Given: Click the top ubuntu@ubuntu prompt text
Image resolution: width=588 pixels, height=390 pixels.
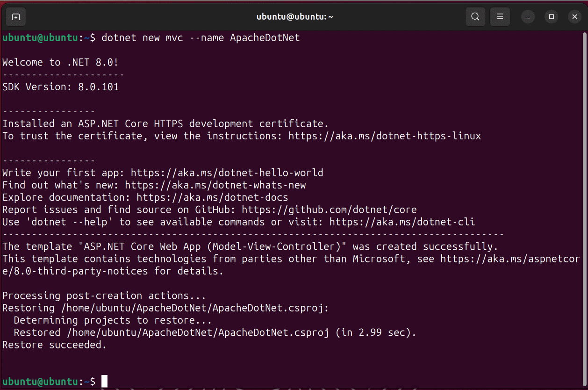Looking at the screenshot, I should coord(49,38).
